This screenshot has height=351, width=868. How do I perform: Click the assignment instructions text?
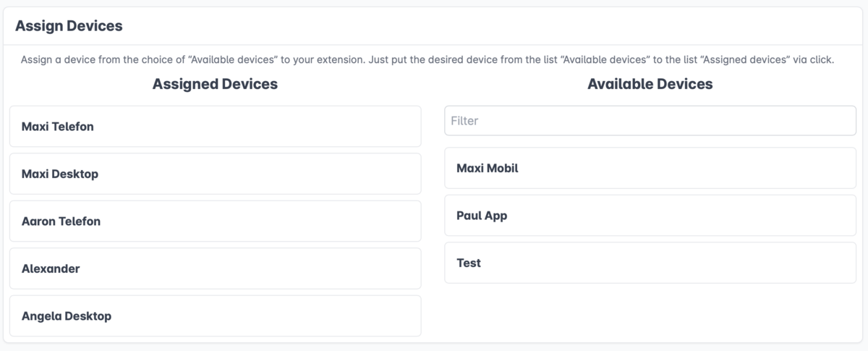[427, 60]
